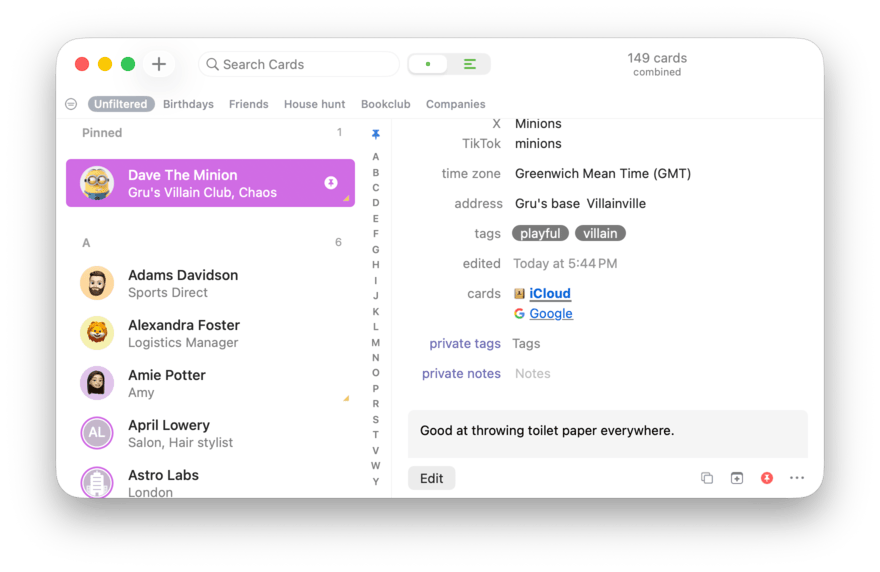Viewport: 880px width, 572px height.
Task: Select the House hunt filter tab
Action: click(314, 104)
